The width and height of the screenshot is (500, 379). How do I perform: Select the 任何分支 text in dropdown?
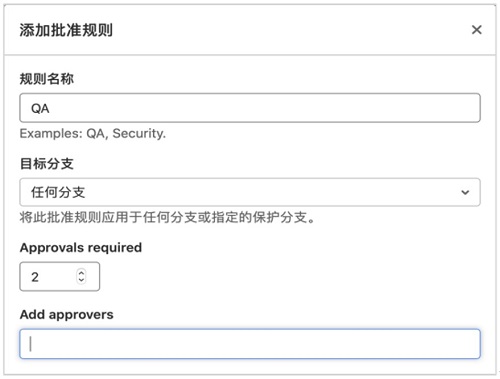pyautogui.click(x=58, y=192)
